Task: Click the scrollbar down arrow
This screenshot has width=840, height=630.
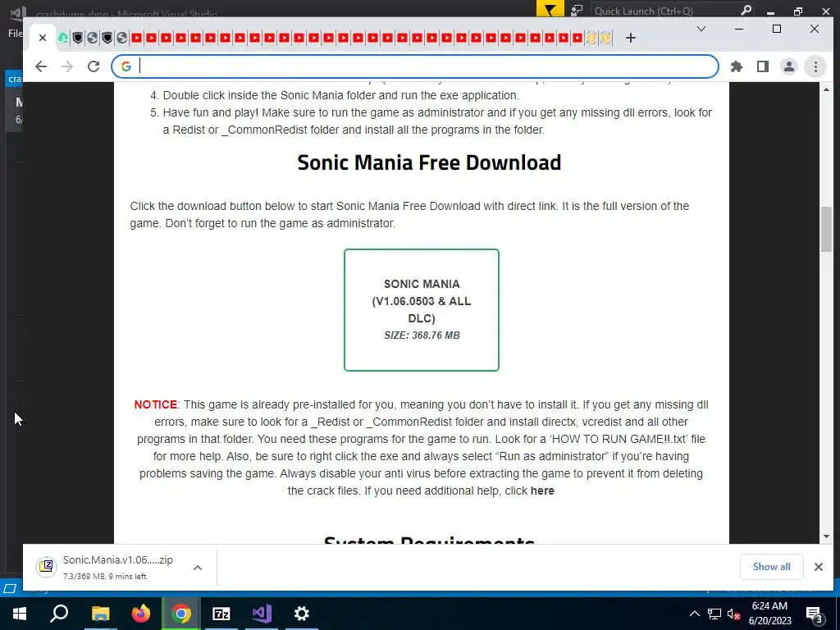Action: [827, 536]
